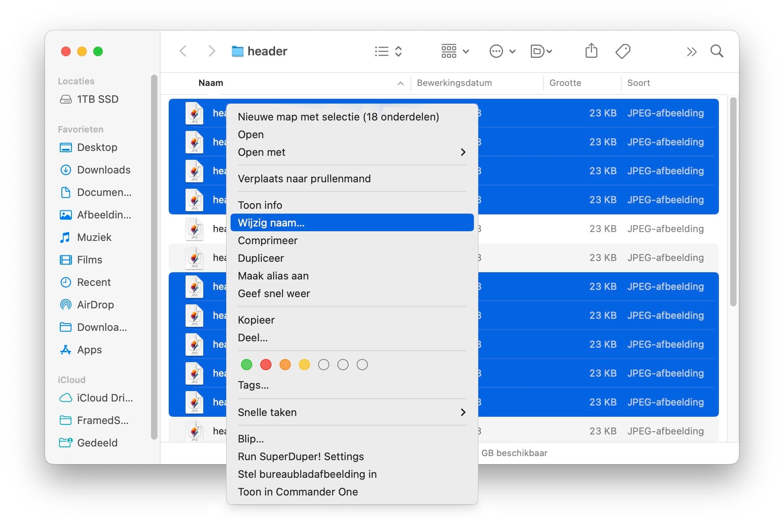The width and height of the screenshot is (784, 532).
Task: Choose Tags... in context menu
Action: click(352, 385)
